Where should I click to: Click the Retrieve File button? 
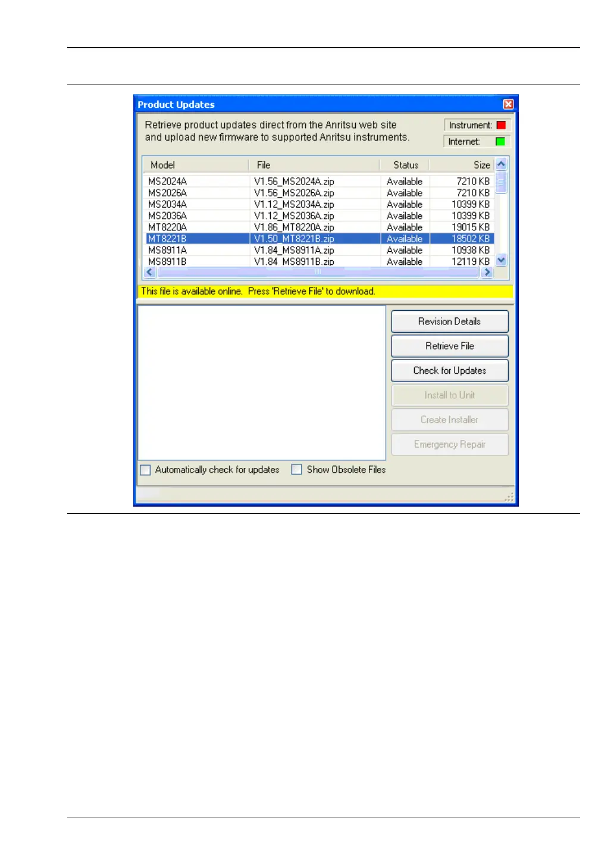click(450, 346)
